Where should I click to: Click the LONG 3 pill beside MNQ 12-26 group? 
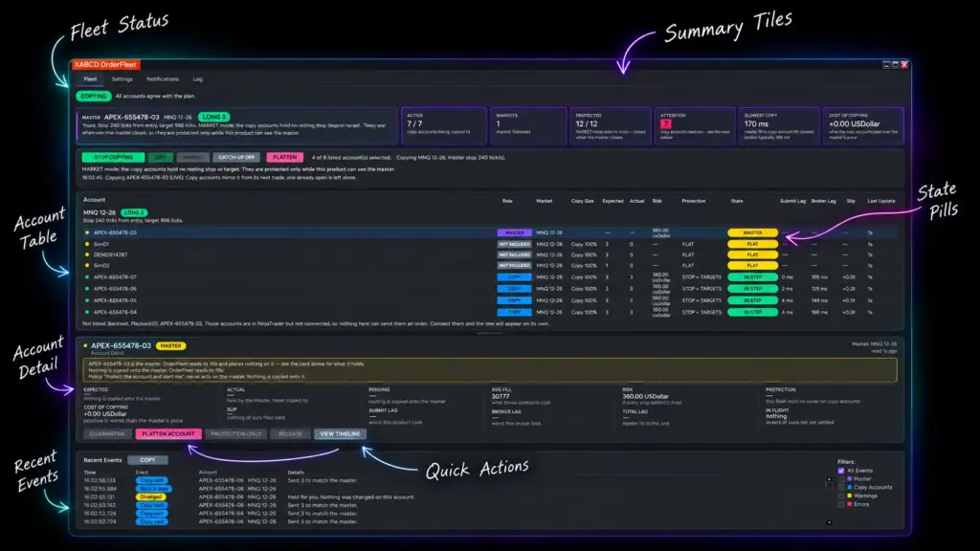coord(134,212)
